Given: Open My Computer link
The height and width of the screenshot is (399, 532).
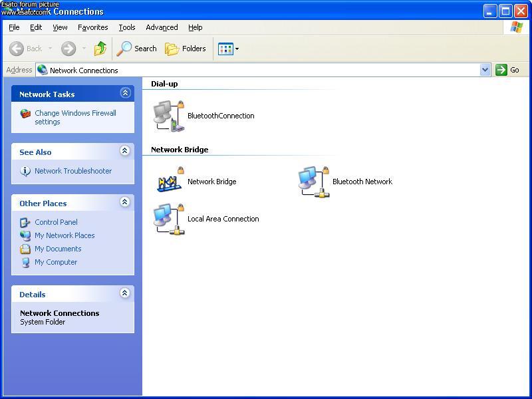Looking at the screenshot, I should pos(56,262).
